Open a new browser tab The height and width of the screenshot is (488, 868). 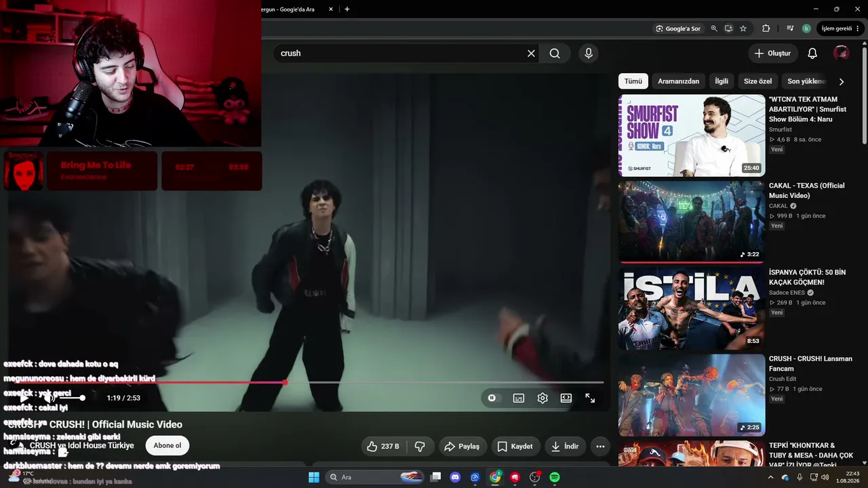347,9
